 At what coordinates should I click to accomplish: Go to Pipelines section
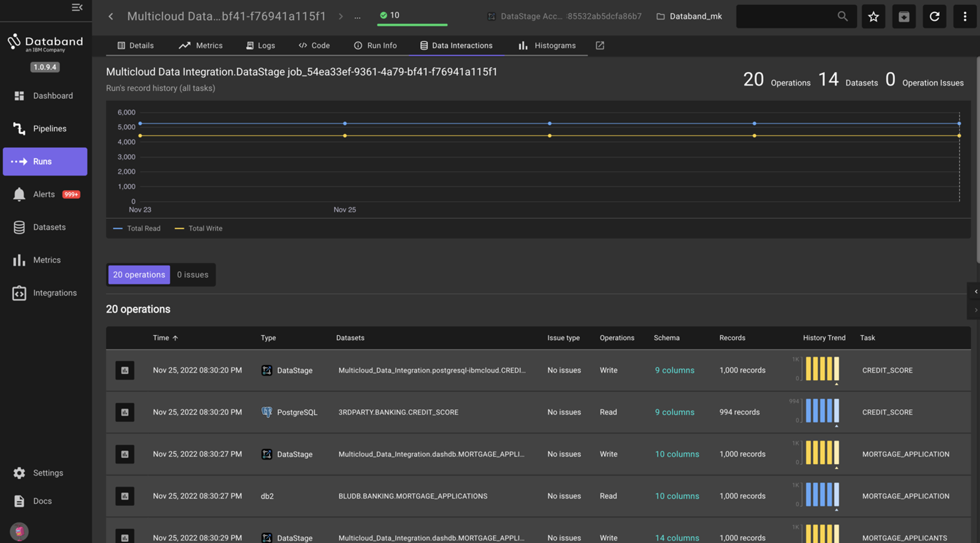point(45,129)
